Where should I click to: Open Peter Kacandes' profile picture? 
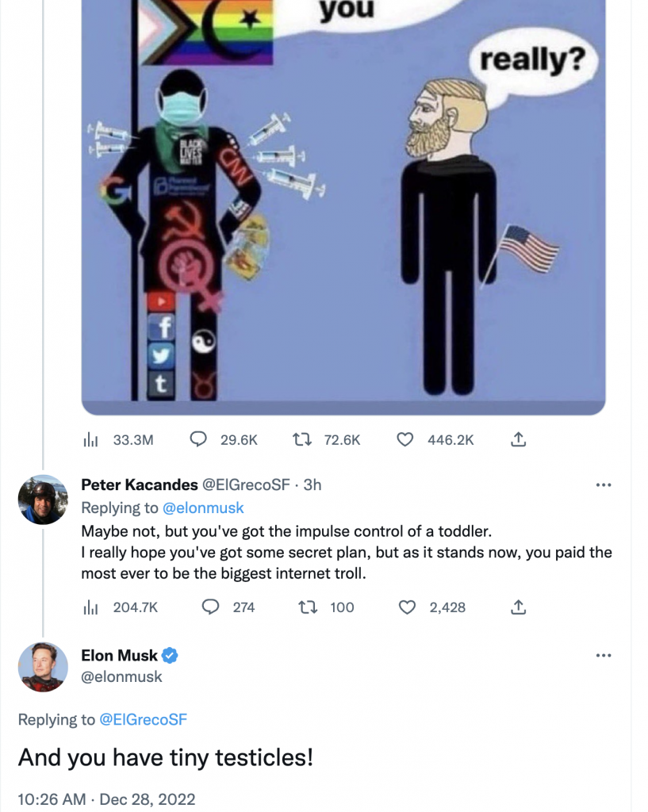43,500
